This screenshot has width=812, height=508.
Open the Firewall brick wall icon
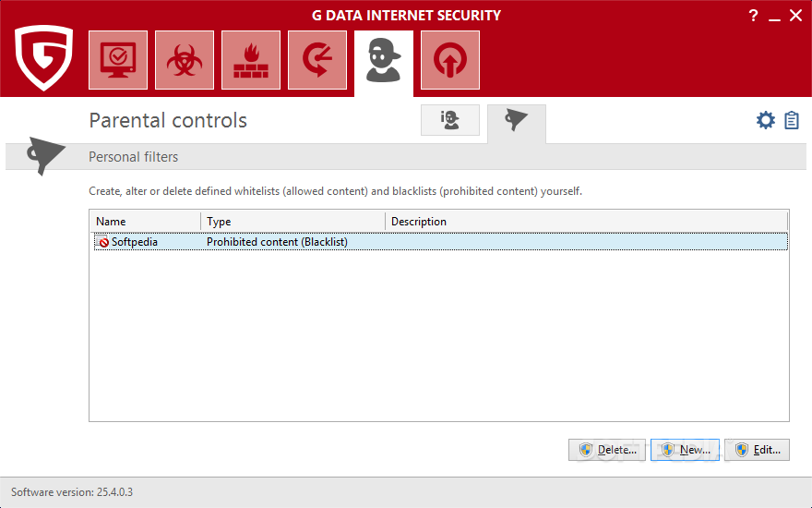tap(251, 60)
